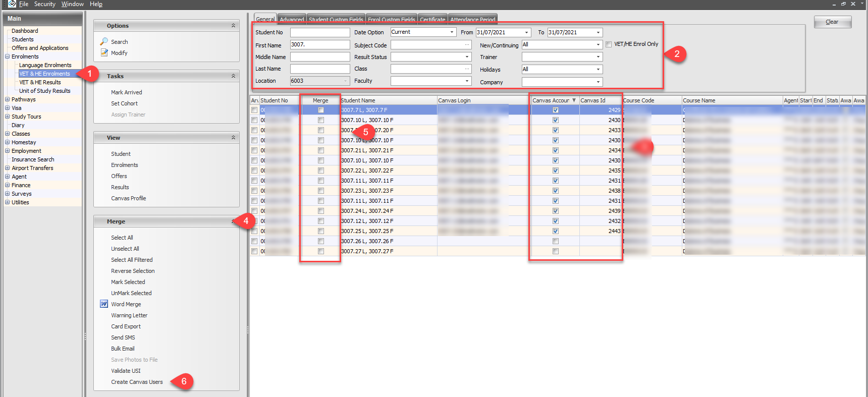Switch to the Certificate tab
This screenshot has width=868, height=397.
click(x=432, y=20)
